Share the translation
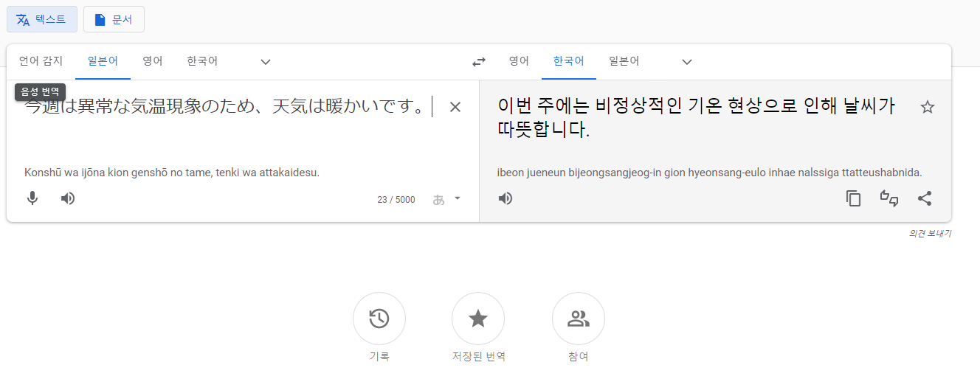 [925, 198]
